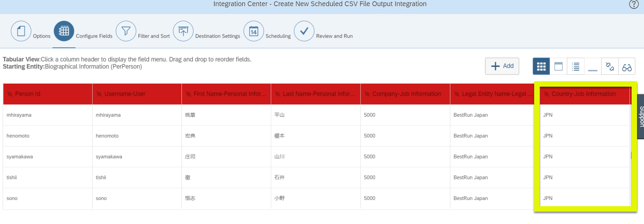Click the last name cell 石井
The height and width of the screenshot is (224, 644).
280,177
